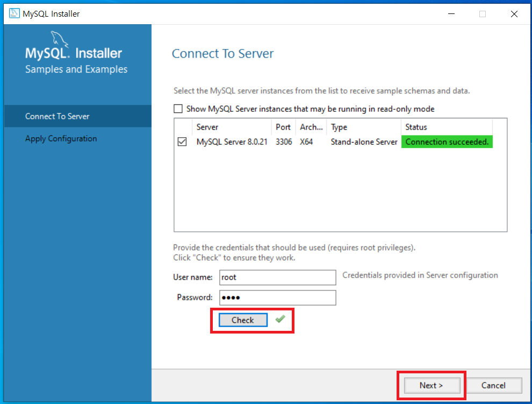The width and height of the screenshot is (532, 404).
Task: Click the Connect To Server page heading
Action: [222, 54]
